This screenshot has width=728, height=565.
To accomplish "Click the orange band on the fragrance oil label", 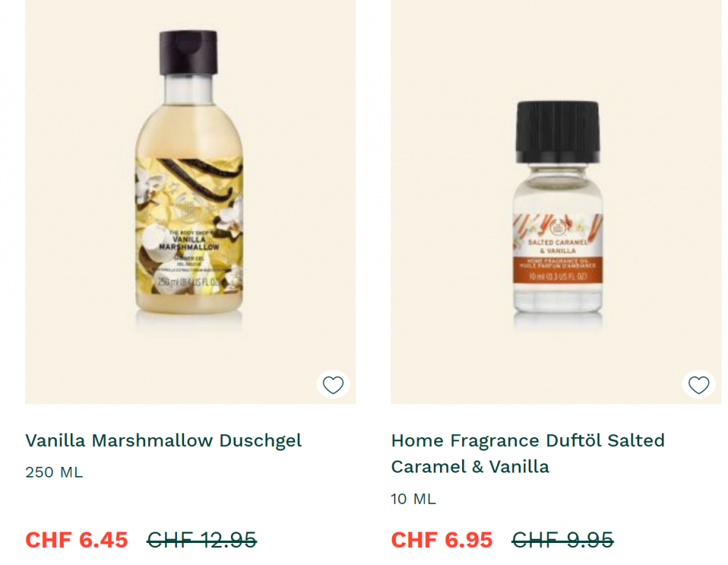I will tap(557, 269).
